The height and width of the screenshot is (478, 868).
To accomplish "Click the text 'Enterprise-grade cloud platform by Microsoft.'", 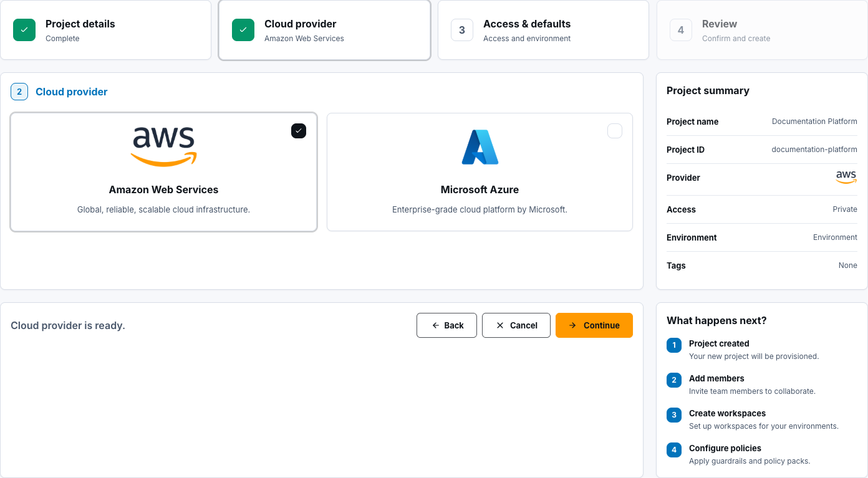I will (480, 209).
